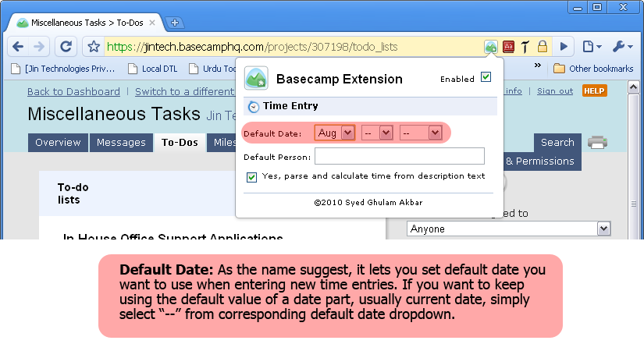Select the Miscellaneous Tasks browser tab
The image size is (644, 351).
tap(87, 23)
